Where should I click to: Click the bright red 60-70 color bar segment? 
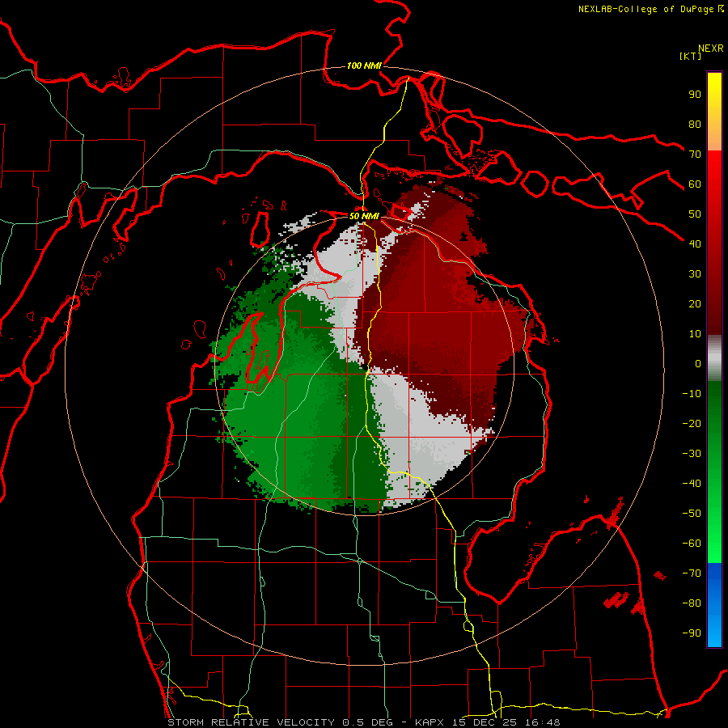[714, 169]
